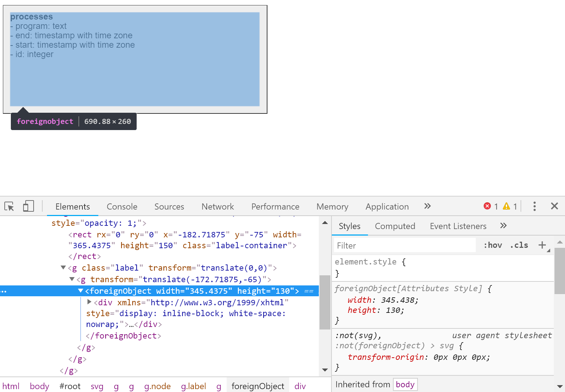The height and width of the screenshot is (392, 565).
Task: Collapse the selected foreignObject node
Action: [81, 291]
